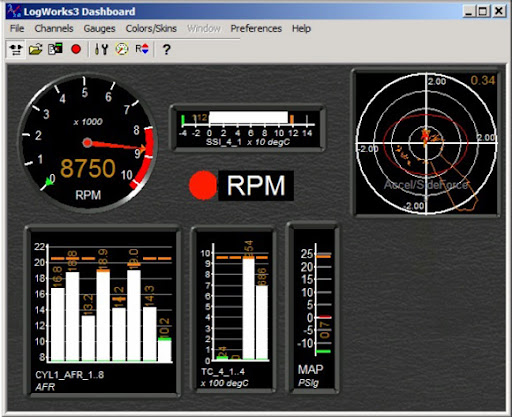Click the SSI_4_1 horizontal bar gauge
512x417 pixels.
[x=247, y=128]
